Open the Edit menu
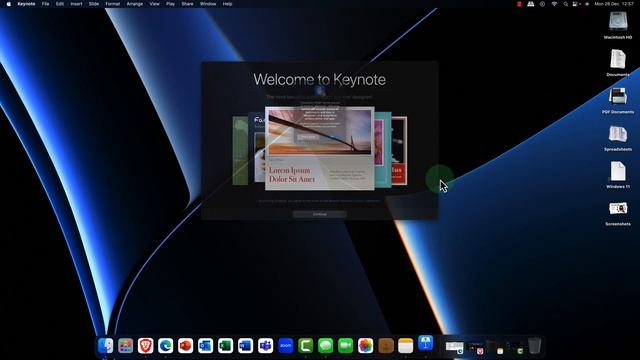This screenshot has height=360, width=640. 60,4
